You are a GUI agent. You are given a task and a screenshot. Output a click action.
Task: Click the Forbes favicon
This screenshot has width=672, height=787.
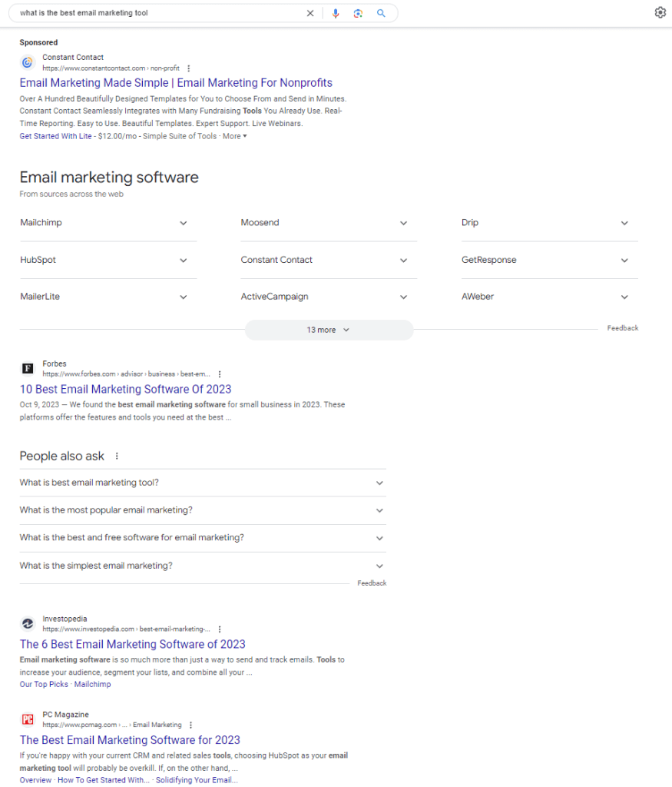pyautogui.click(x=28, y=368)
